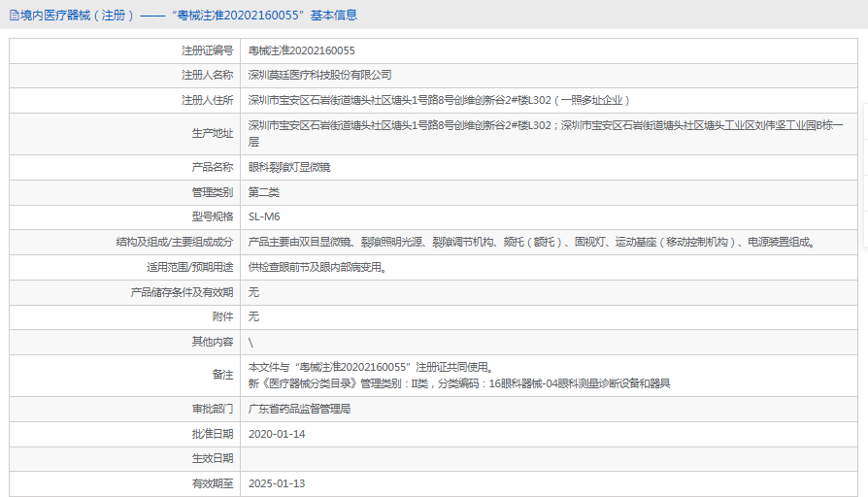Select the 结构及组成/主要组成成分 label
The height and width of the screenshot is (497, 868).
(x=175, y=242)
